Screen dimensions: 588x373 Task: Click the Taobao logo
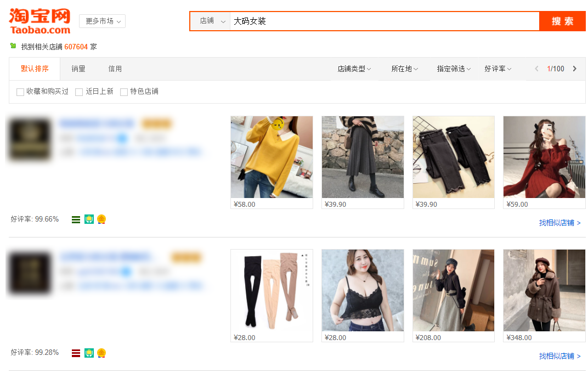click(39, 21)
